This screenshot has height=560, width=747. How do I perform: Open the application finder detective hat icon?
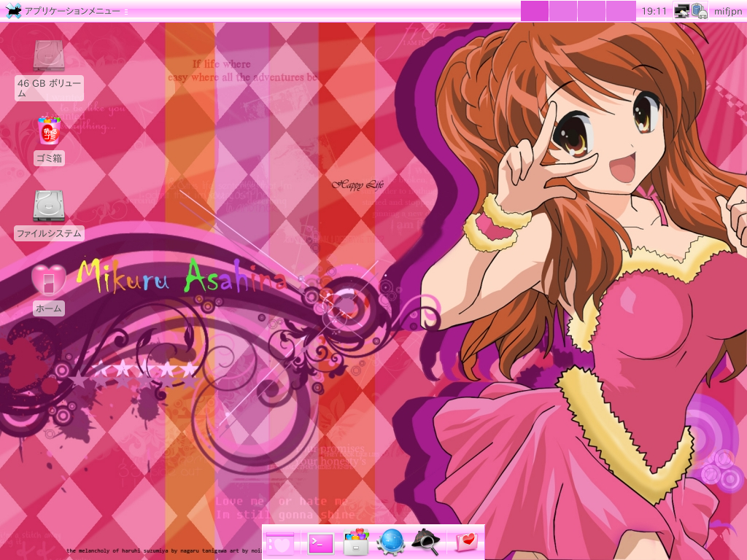pyautogui.click(x=425, y=542)
